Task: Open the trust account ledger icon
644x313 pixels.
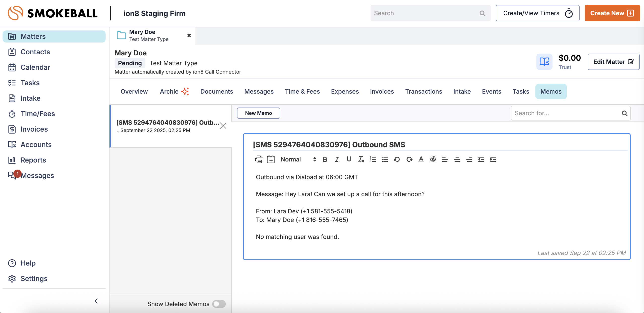Action: click(544, 62)
